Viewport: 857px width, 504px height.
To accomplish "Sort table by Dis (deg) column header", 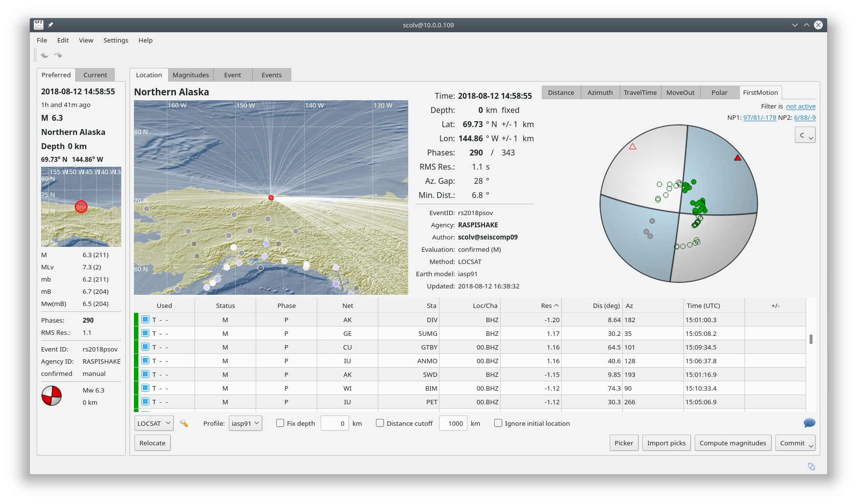I will click(592, 306).
